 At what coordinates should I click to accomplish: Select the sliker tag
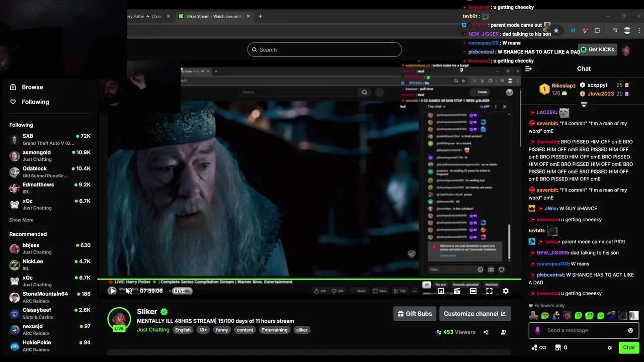coord(302,330)
